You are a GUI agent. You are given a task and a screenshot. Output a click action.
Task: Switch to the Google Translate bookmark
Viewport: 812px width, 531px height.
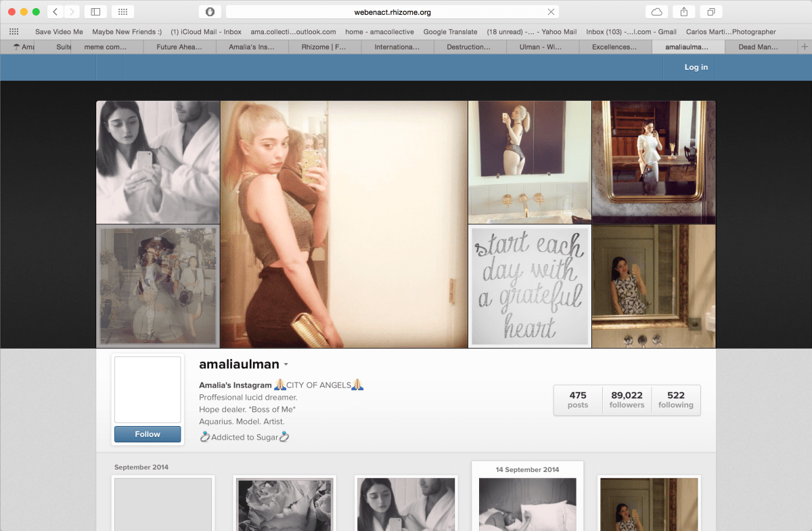(450, 32)
